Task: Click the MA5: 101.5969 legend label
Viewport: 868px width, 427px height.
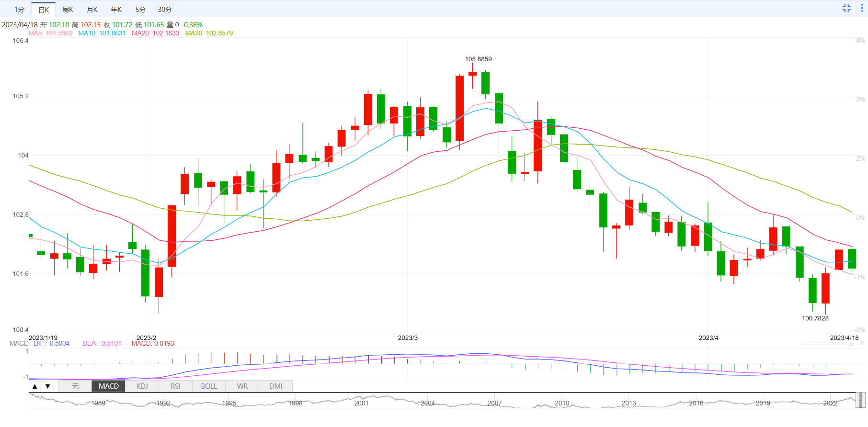Action: 51,33
